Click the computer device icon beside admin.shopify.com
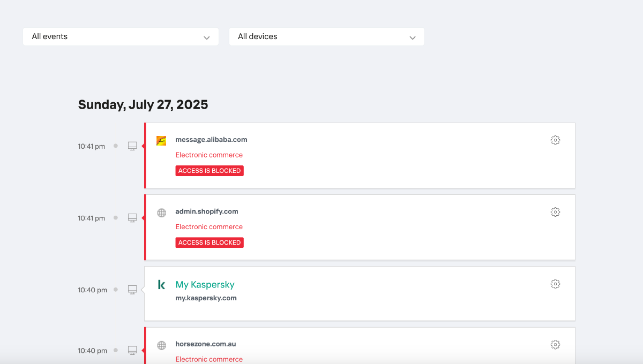 (x=132, y=218)
